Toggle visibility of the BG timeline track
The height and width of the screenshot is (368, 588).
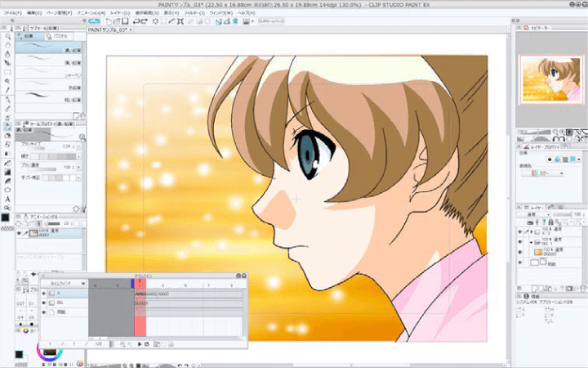(44, 303)
